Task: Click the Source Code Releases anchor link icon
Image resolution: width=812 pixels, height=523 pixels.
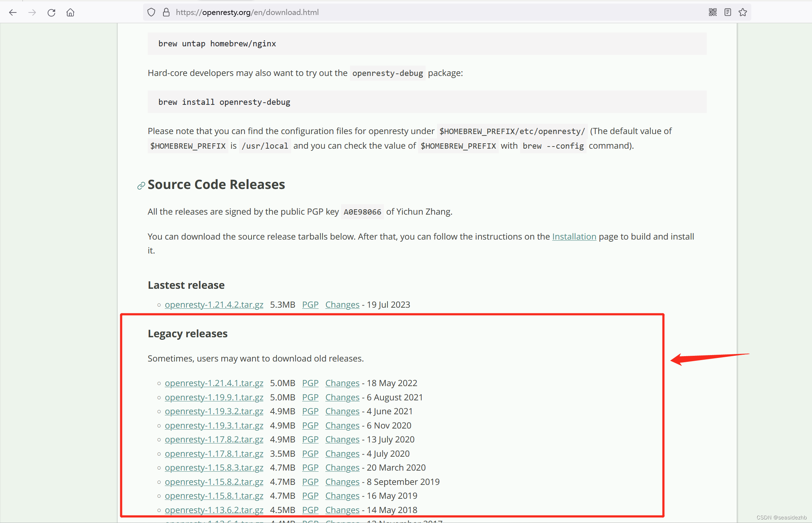Action: point(141,186)
